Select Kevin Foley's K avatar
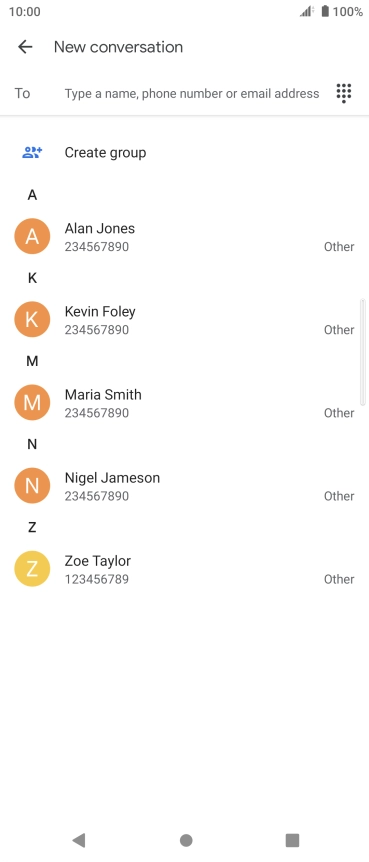Screen dimensions: 369x862 (32, 319)
